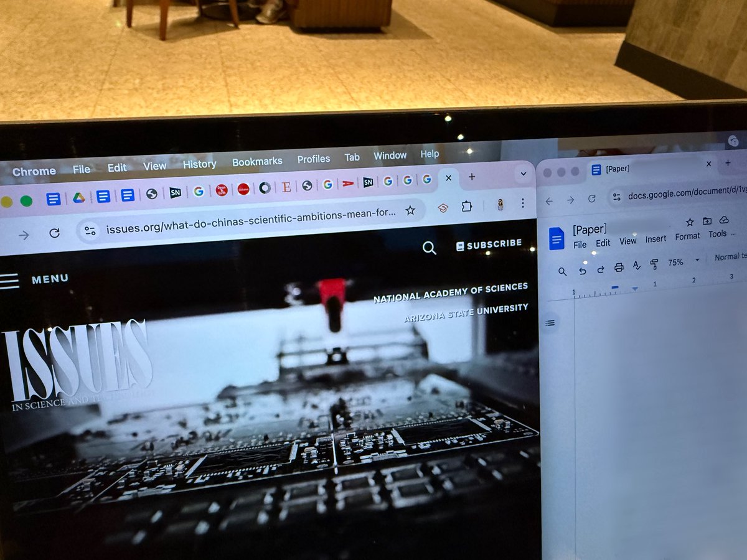This screenshot has height=560, width=747.
Task: Open the History menu in the menu bar
Action: pos(200,164)
